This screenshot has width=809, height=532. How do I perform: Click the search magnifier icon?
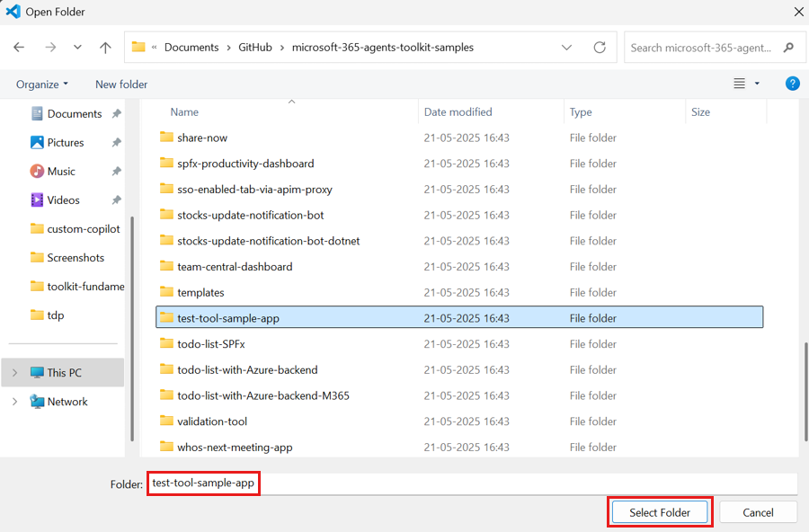(x=788, y=48)
